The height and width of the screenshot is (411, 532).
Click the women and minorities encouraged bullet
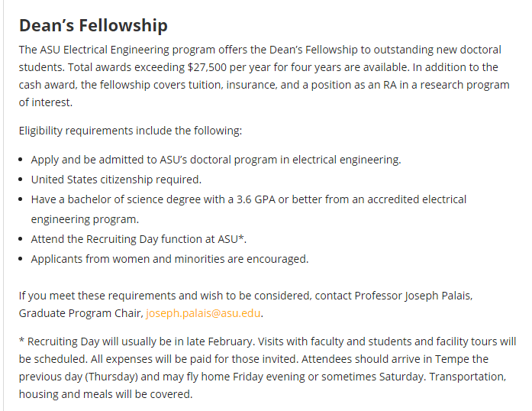click(x=169, y=259)
